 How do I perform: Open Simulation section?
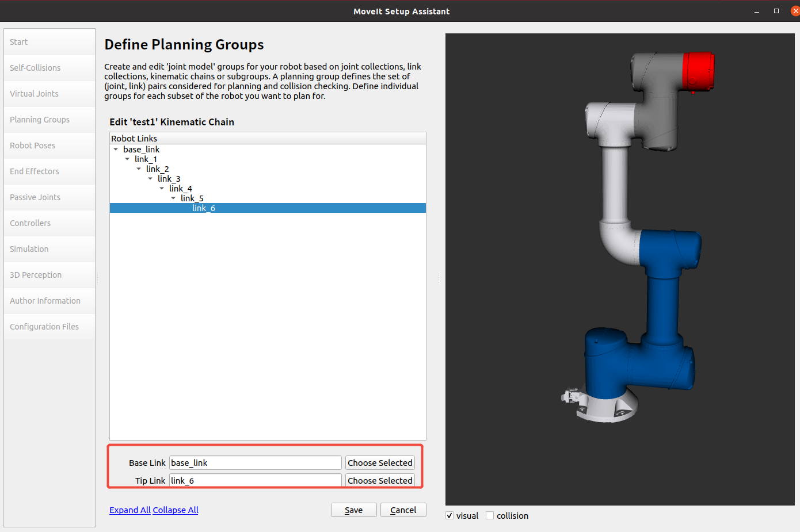pyautogui.click(x=49, y=249)
